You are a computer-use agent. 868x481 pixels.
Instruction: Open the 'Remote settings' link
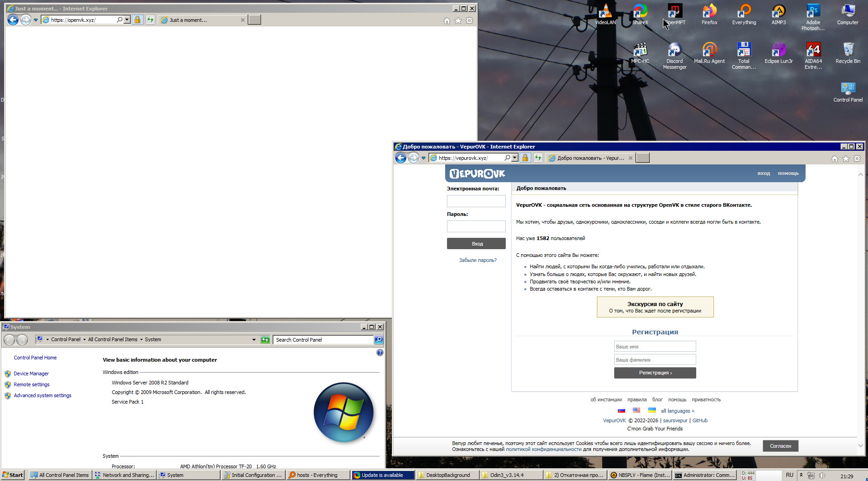31,384
